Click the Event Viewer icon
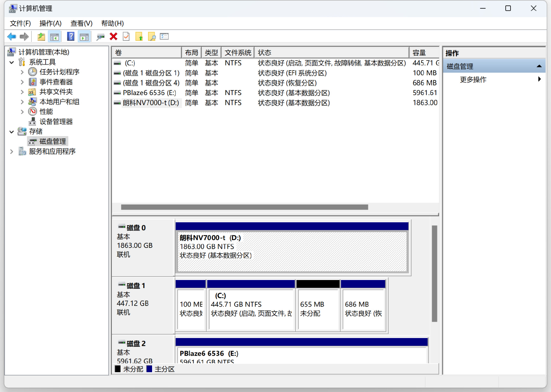This screenshot has height=392, width=551. coord(33,82)
